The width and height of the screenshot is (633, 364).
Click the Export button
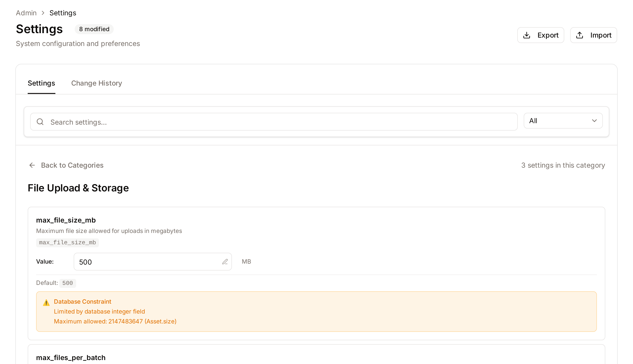(540, 35)
